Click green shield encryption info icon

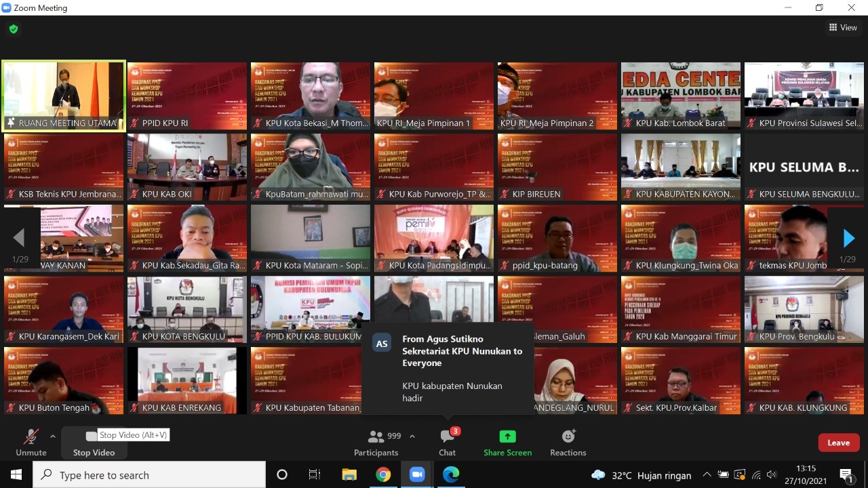point(14,29)
